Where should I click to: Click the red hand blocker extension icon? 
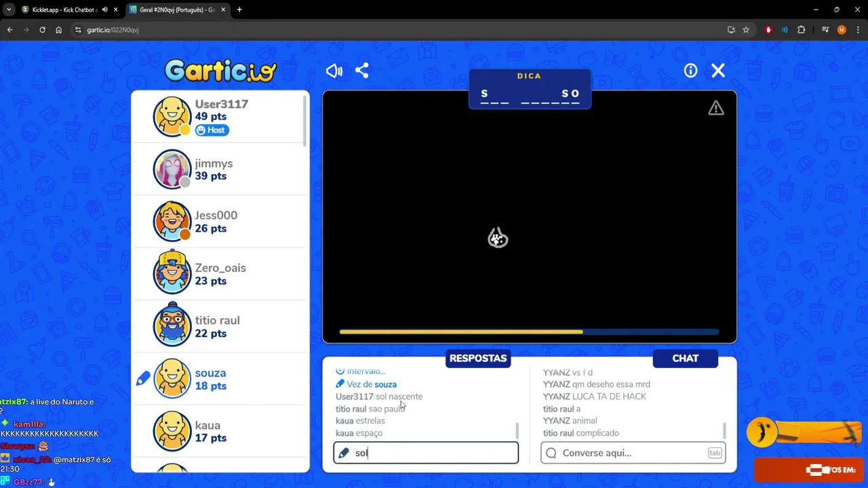tap(768, 30)
